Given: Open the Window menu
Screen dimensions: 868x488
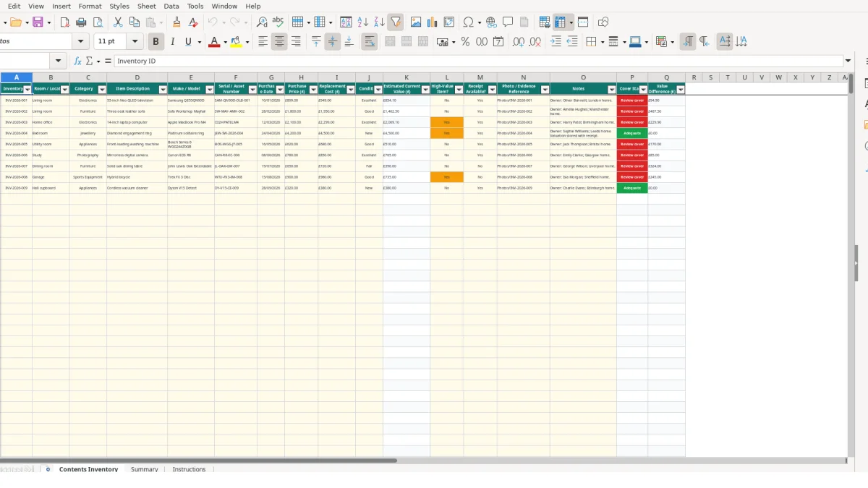Looking at the screenshot, I should point(225,6).
